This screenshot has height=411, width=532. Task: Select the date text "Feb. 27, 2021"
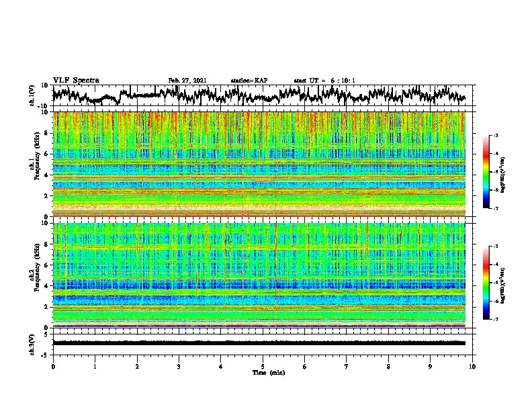pyautogui.click(x=187, y=81)
